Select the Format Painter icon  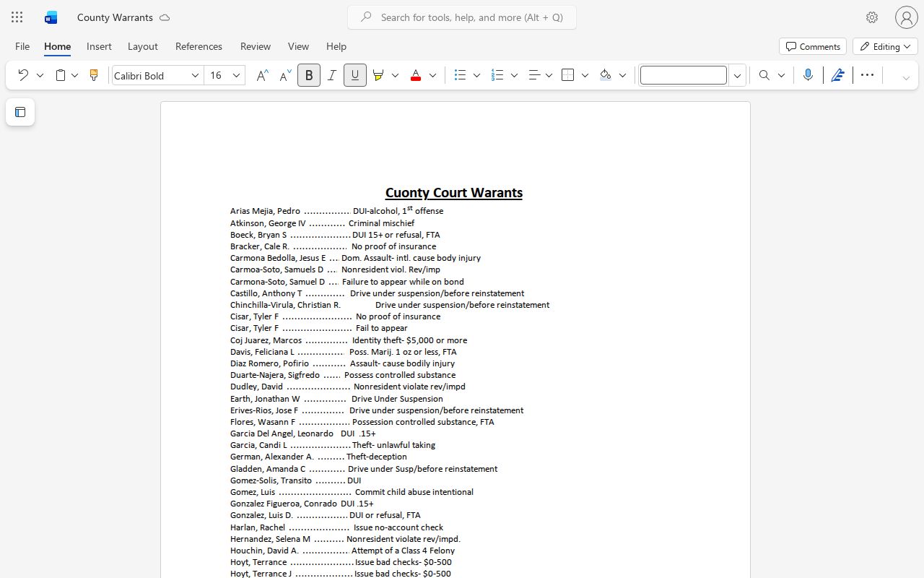pyautogui.click(x=93, y=75)
